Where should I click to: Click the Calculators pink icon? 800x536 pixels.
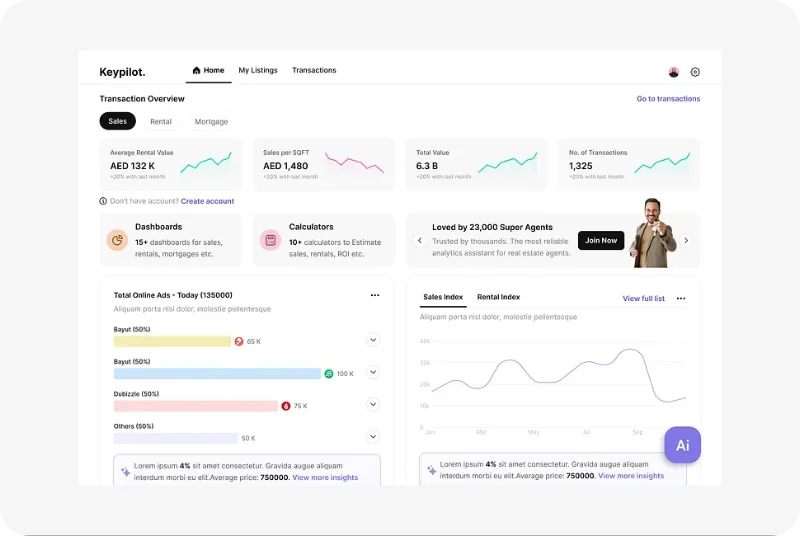(270, 240)
